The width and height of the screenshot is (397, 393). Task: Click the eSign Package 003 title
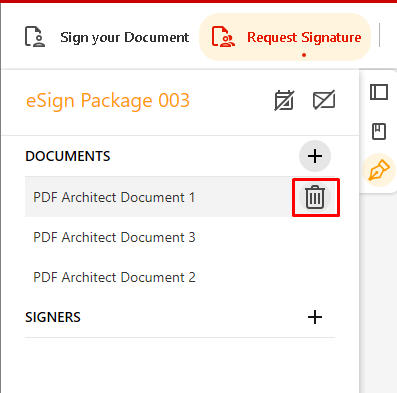coord(108,100)
